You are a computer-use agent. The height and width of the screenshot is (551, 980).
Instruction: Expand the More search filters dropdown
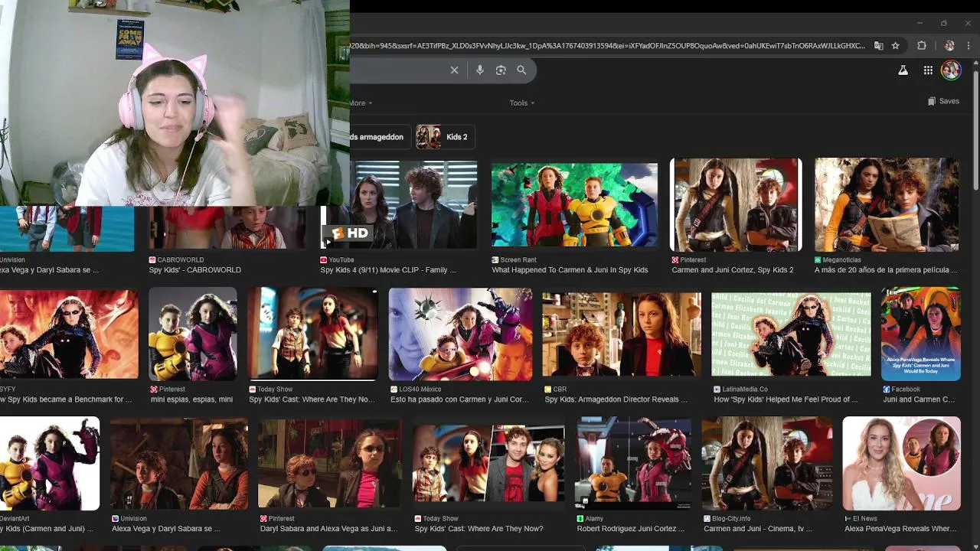[361, 103]
